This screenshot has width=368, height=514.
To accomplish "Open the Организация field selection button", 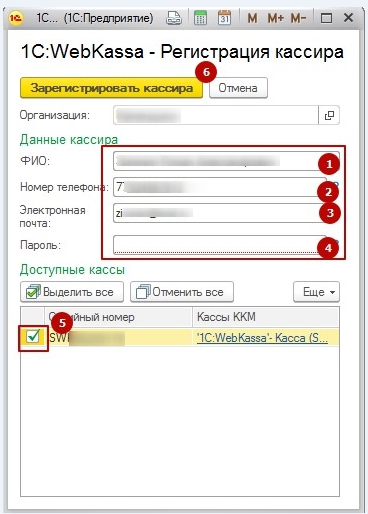I will click(329, 115).
